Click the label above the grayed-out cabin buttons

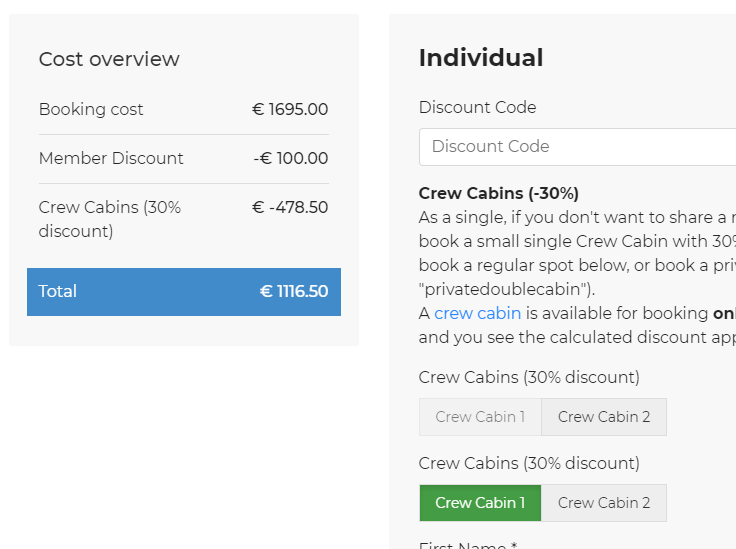[529, 378]
